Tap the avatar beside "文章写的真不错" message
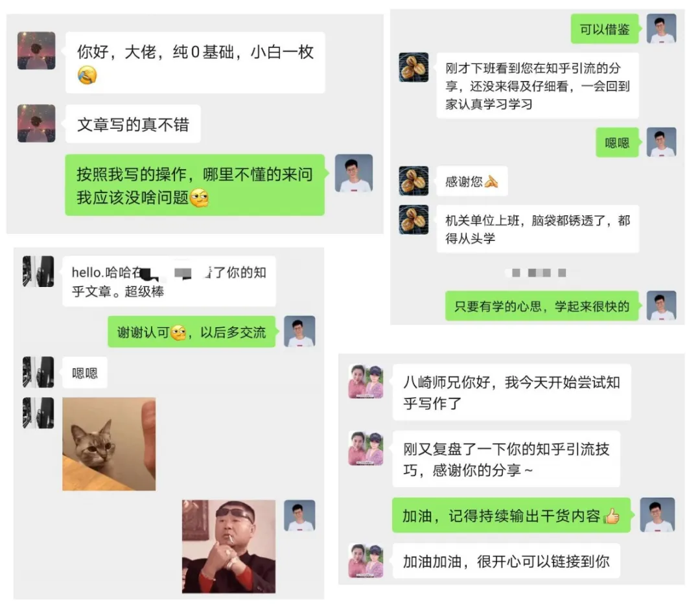 [x=36, y=124]
